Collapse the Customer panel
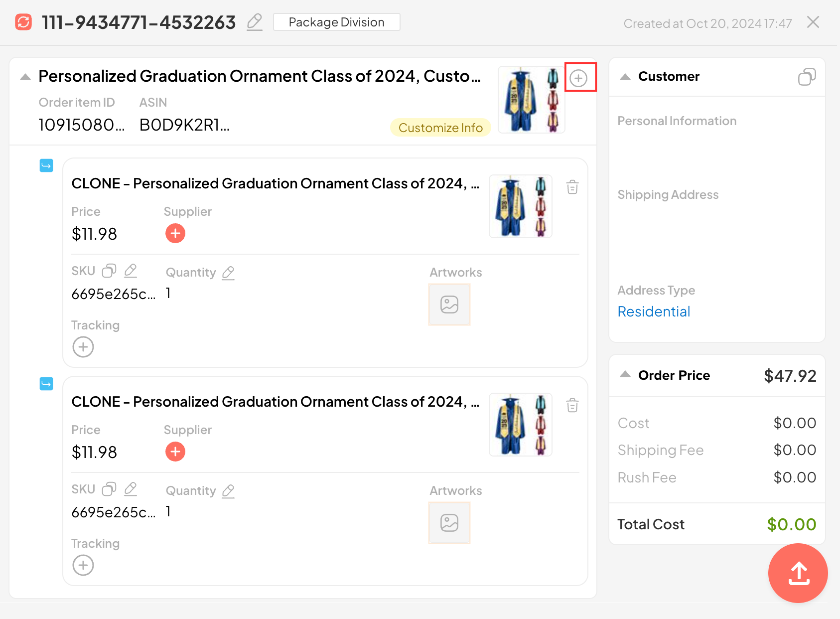Image resolution: width=840 pixels, height=619 pixels. tap(625, 77)
